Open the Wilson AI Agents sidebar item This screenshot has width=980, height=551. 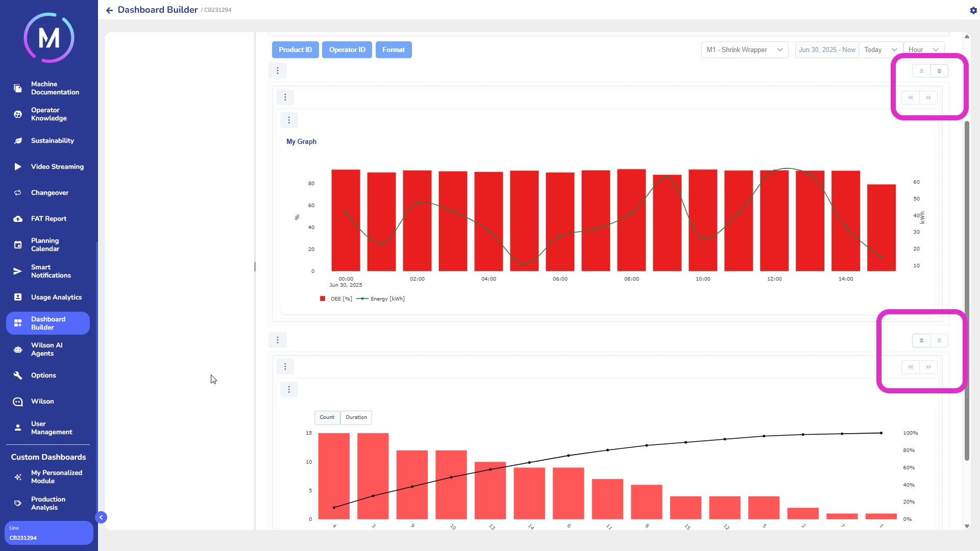[x=47, y=349]
